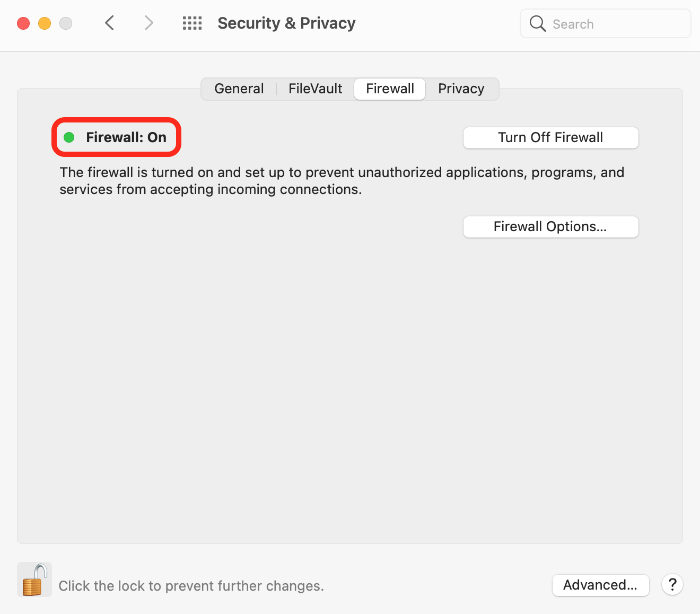Click the Advanced button
Screen dimensions: 700x614
coord(600,585)
